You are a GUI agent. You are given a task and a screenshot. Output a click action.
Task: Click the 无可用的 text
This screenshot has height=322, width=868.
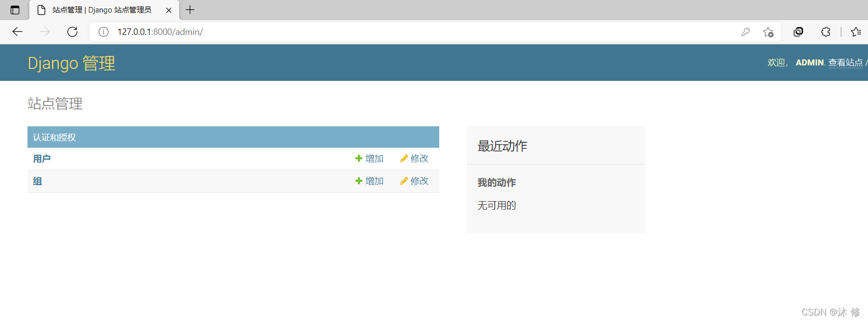tap(497, 205)
